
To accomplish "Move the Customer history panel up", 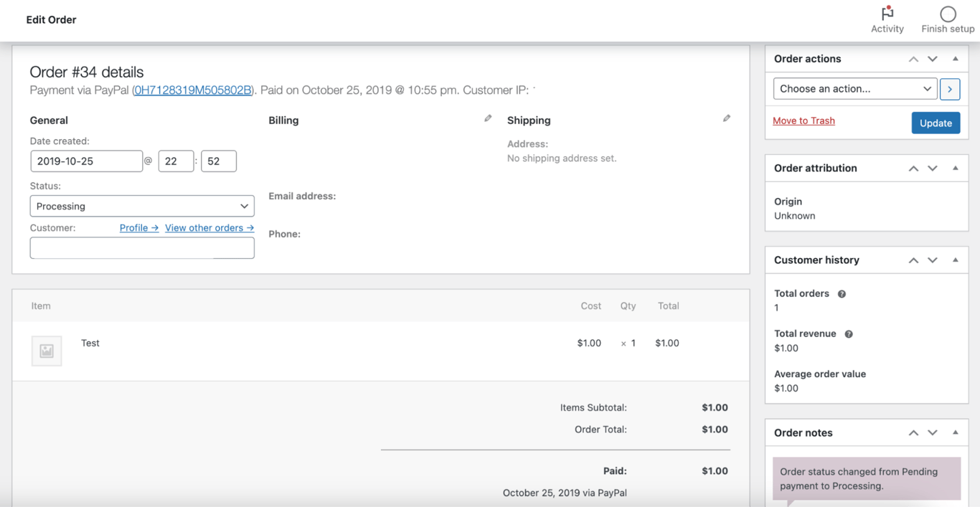I will coord(913,260).
